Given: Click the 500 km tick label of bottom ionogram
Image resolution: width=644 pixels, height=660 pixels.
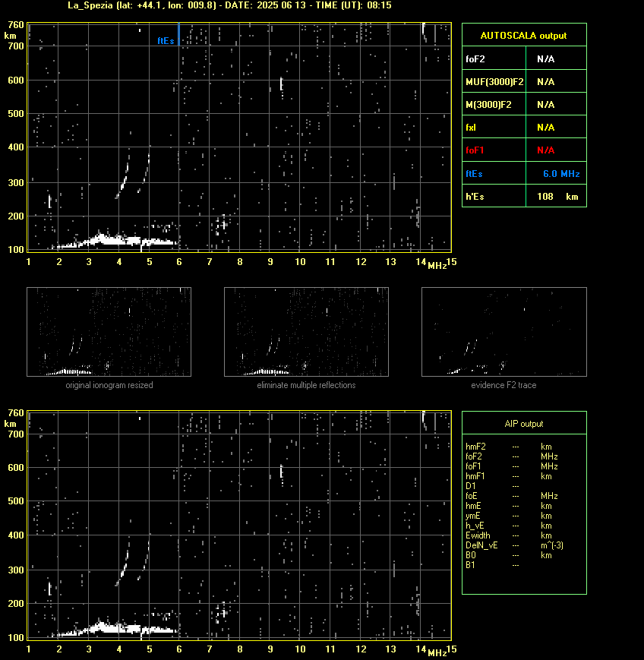Looking at the screenshot, I should coord(16,501).
